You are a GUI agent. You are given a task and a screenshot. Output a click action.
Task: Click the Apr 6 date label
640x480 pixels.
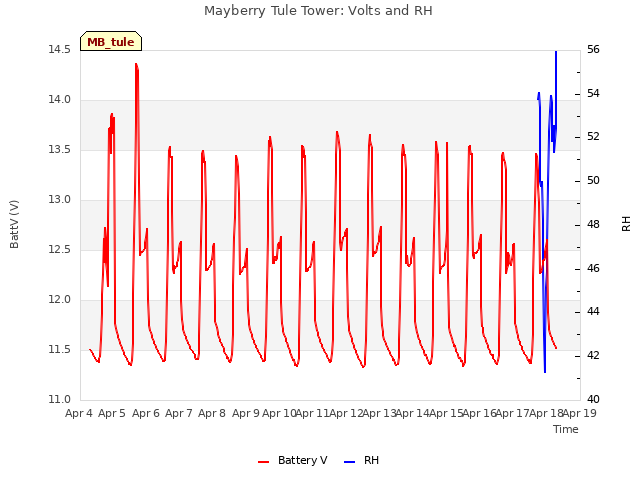(146, 413)
